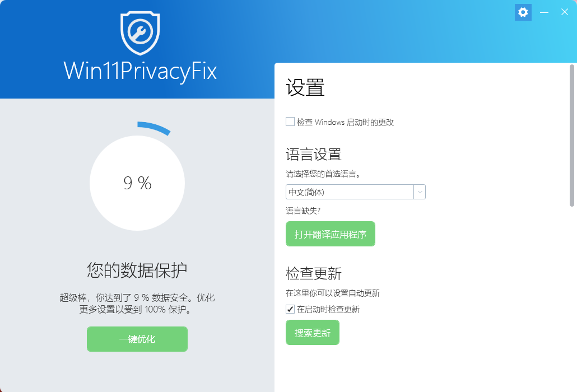Click the 搜索更新 button
The width and height of the screenshot is (577, 392).
pos(313,333)
